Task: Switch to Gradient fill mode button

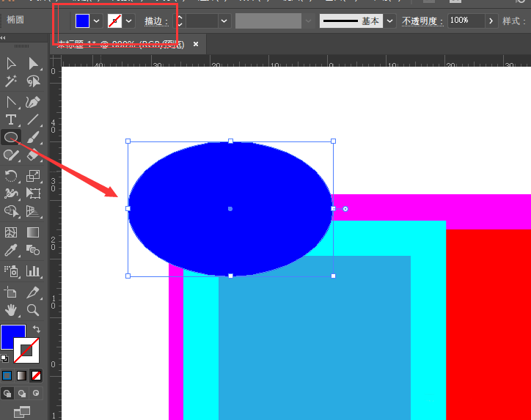Action: 22,376
